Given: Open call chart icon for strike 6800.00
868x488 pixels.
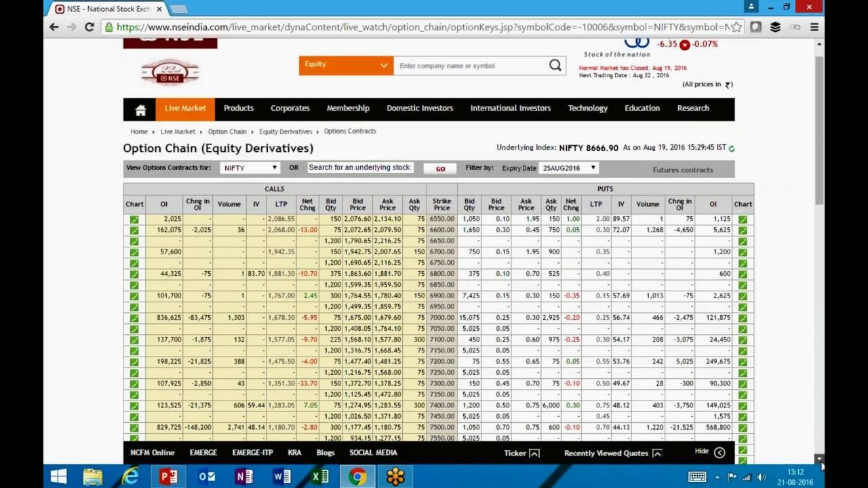Looking at the screenshot, I should tap(134, 274).
